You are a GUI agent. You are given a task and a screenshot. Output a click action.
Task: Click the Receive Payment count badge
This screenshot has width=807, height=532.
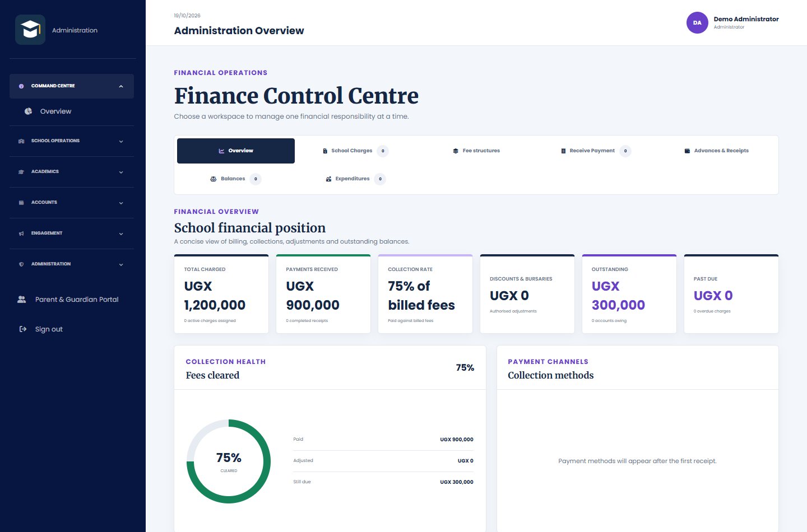coord(625,151)
